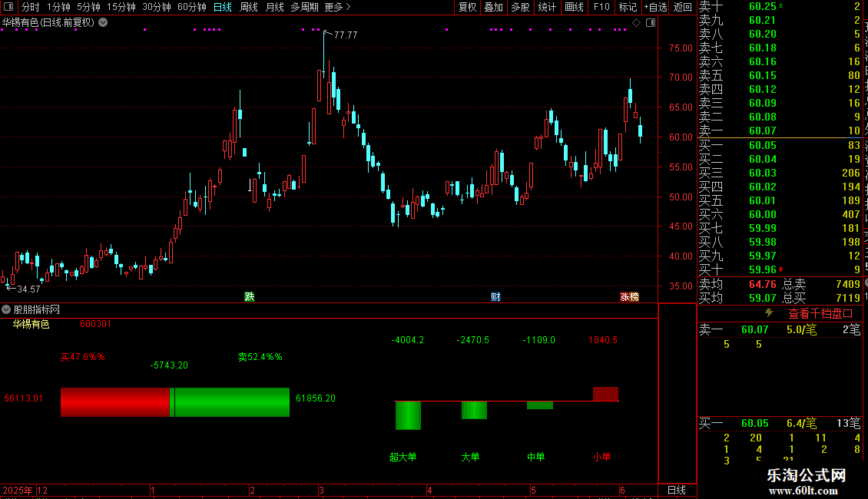Switch to 分时 intraday view
This screenshot has width=868, height=499.
(31, 7)
